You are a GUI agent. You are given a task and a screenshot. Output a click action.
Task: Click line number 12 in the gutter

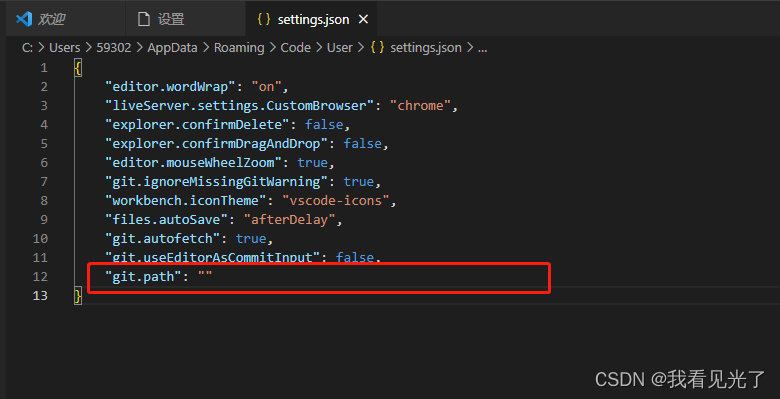point(40,277)
